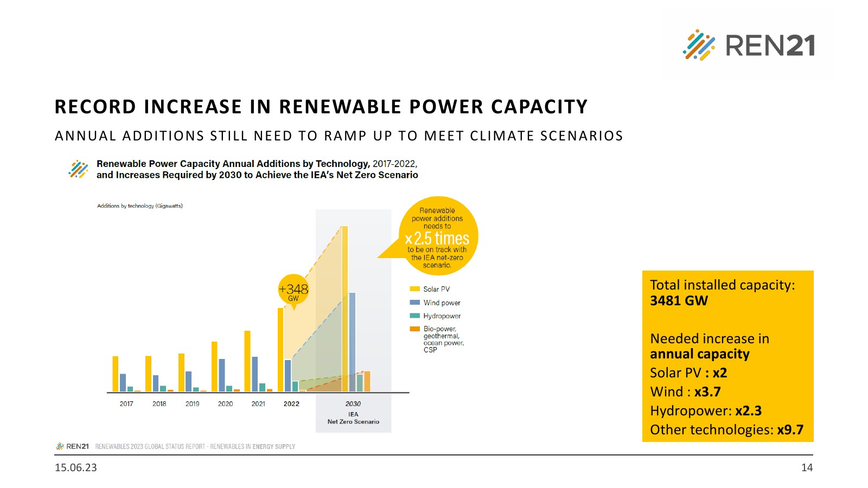Select the 2030 IEA Net Zero Scenario label
The width and height of the screenshot is (868, 488).
pos(353,413)
